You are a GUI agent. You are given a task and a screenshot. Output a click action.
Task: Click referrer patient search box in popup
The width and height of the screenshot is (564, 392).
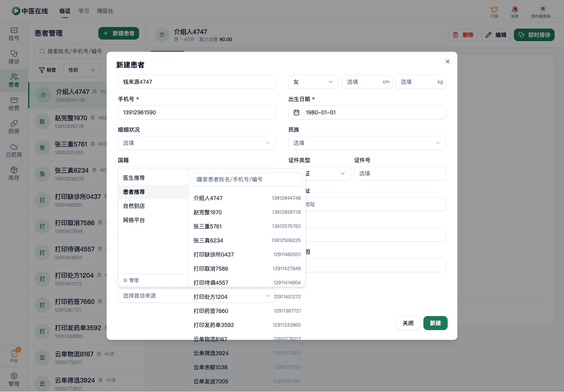(247, 179)
